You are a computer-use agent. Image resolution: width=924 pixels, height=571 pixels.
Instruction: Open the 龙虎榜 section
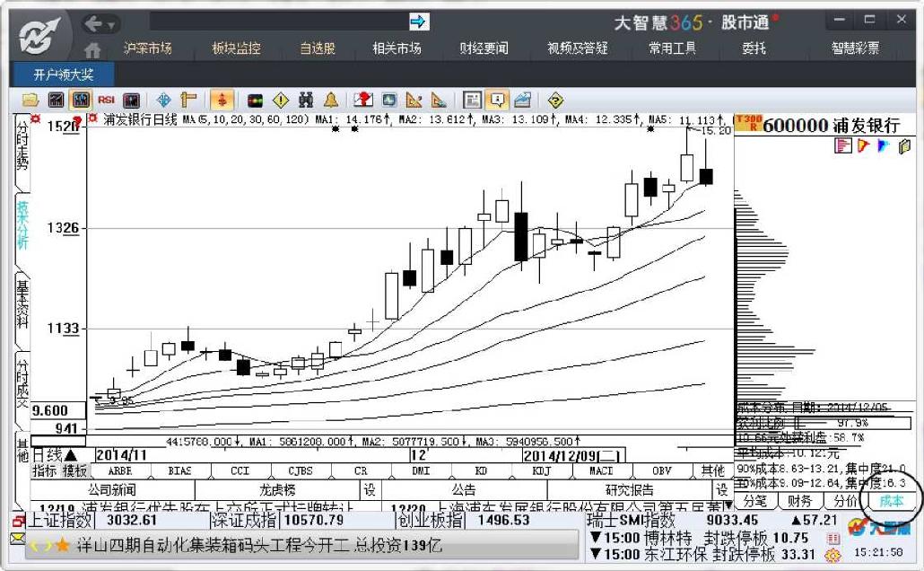click(277, 489)
